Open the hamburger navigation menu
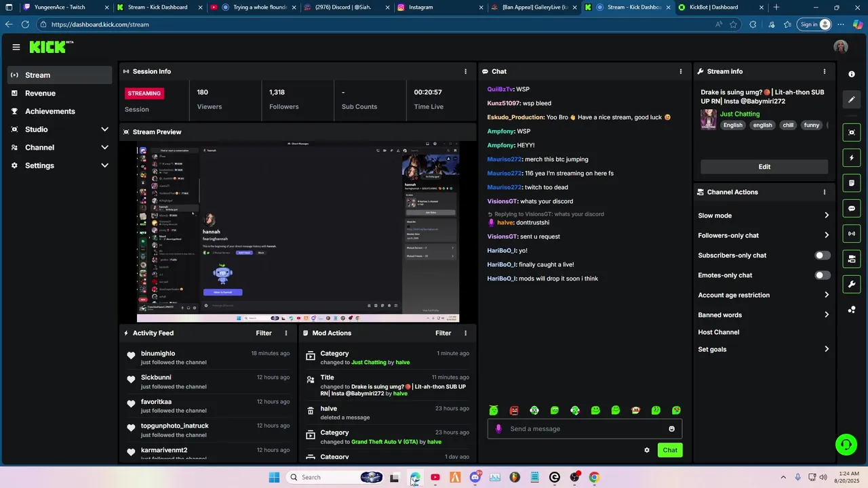Viewport: 868px width, 488px height. pyautogui.click(x=16, y=47)
